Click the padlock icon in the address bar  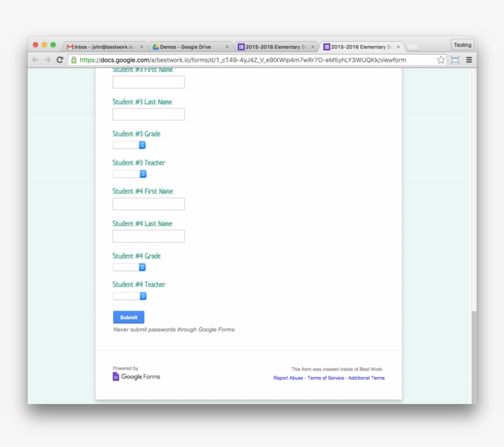(73, 60)
